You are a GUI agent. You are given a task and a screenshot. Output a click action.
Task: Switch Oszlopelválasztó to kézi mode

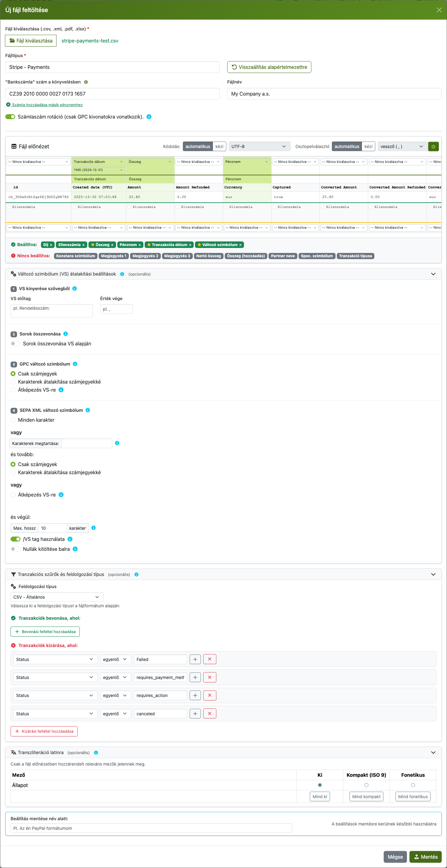[368, 146]
